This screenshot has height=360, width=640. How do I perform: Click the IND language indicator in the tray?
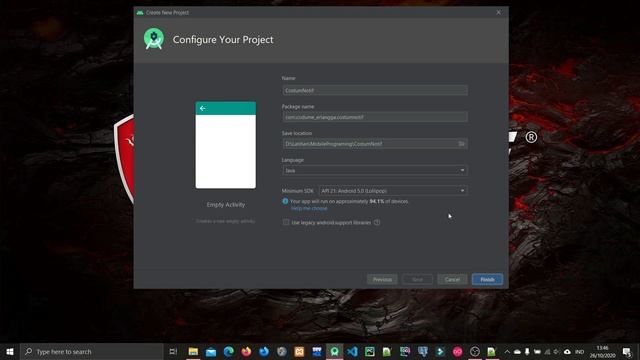[579, 351]
